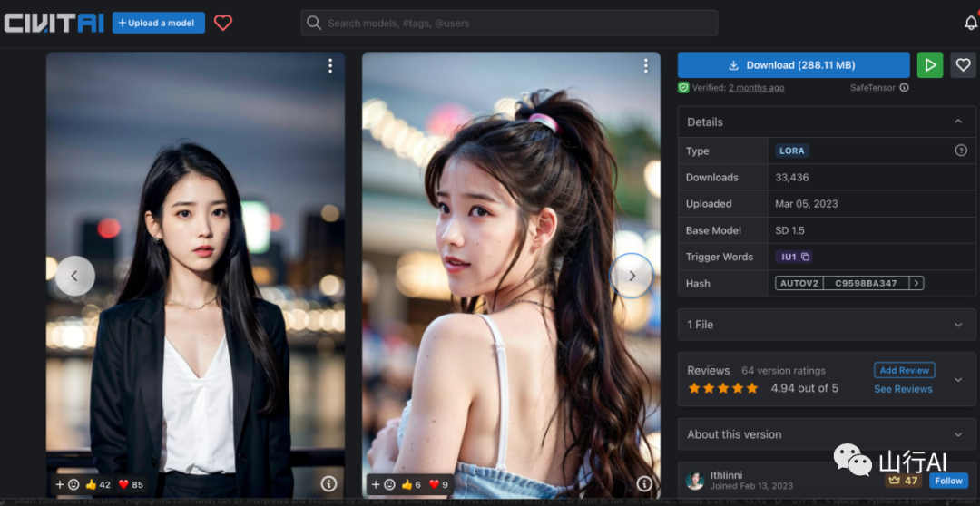The width and height of the screenshot is (980, 506).
Task: Open the See Reviews link
Action: point(903,389)
